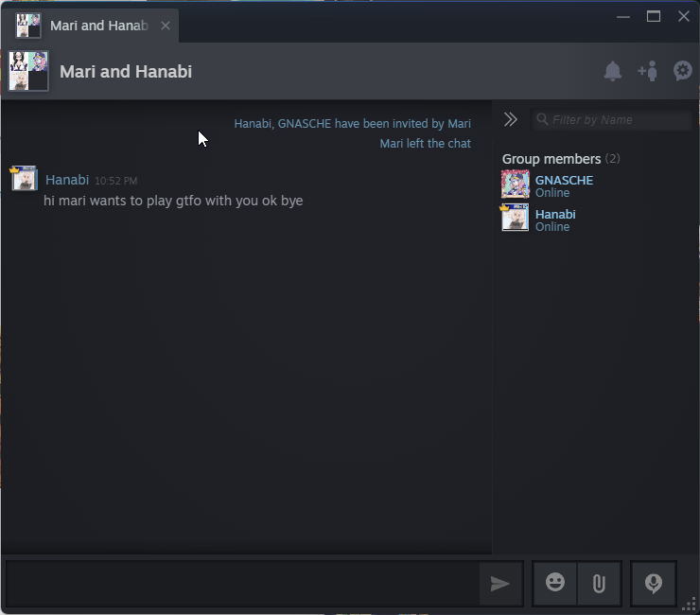Collapse the group members panel
The height and width of the screenshot is (615, 700).
[x=510, y=119]
